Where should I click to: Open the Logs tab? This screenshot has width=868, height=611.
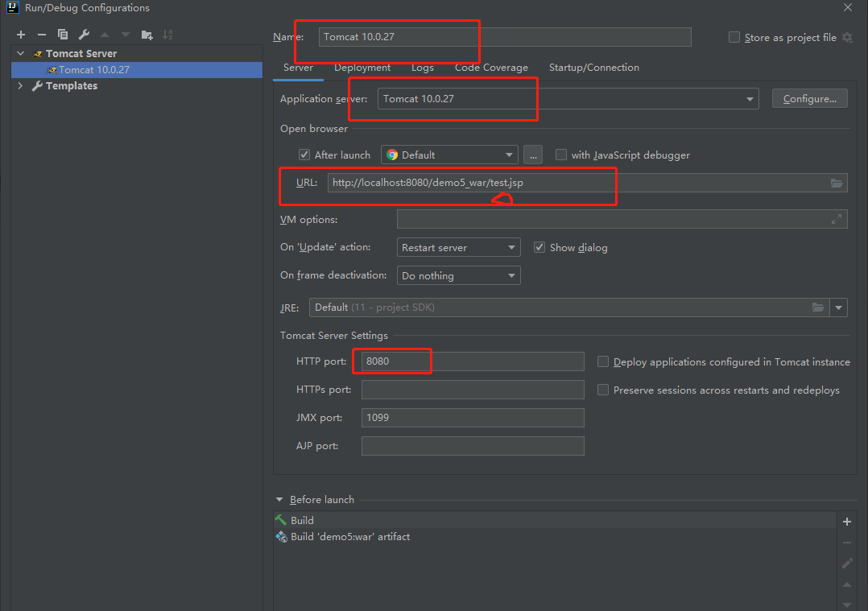click(423, 68)
